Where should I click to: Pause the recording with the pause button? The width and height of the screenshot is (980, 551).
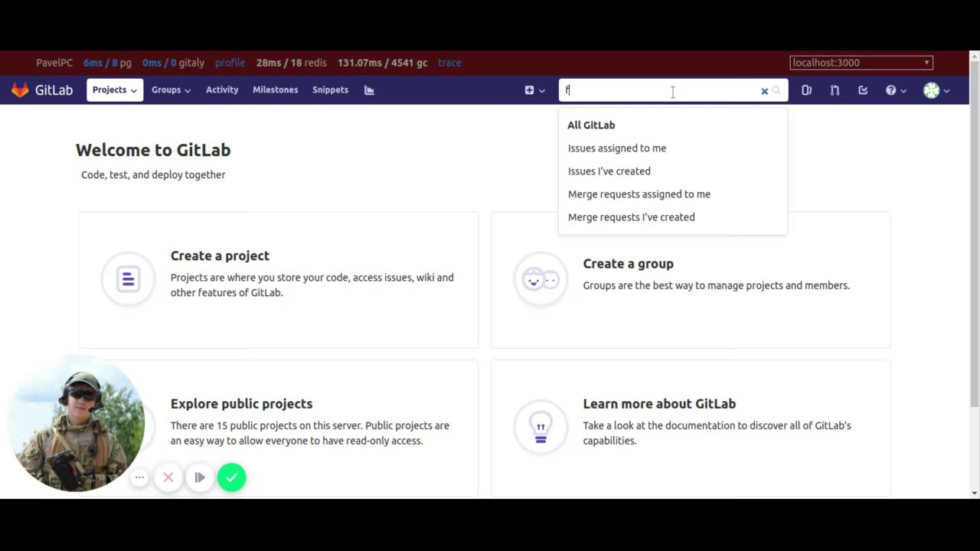pos(200,478)
